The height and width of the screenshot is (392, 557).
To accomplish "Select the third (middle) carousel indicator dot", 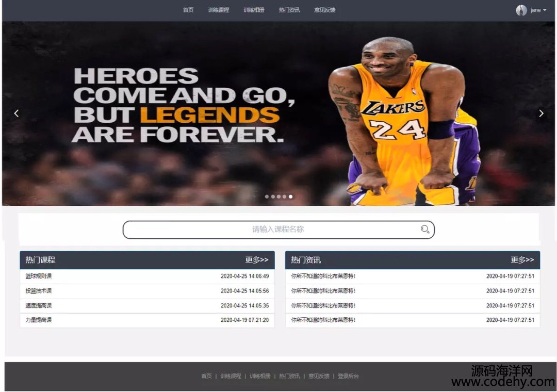I will click(x=279, y=197).
